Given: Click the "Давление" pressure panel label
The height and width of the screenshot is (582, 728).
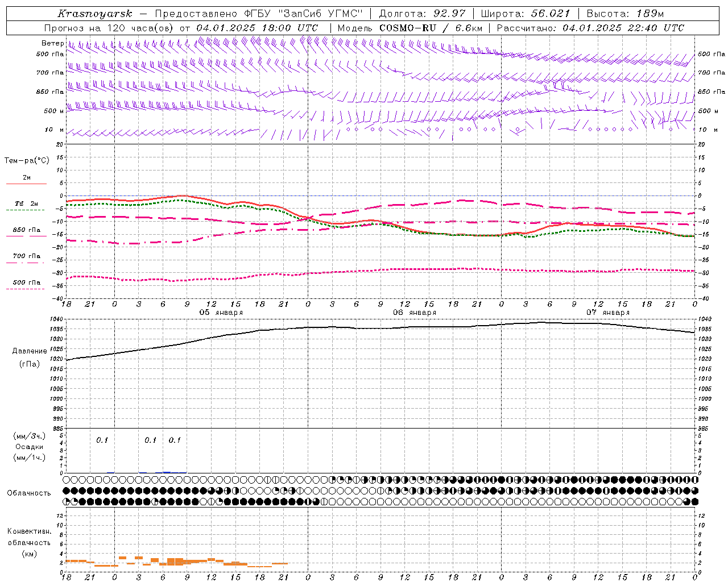Looking at the screenshot, I should point(30,351).
